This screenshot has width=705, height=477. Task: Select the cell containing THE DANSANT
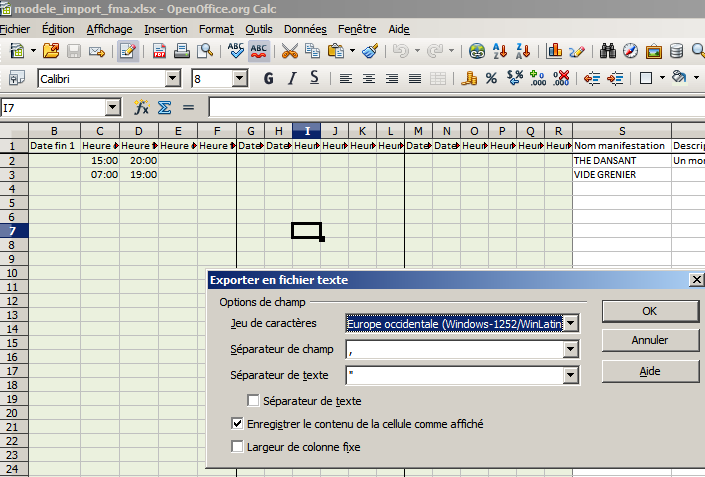point(620,160)
